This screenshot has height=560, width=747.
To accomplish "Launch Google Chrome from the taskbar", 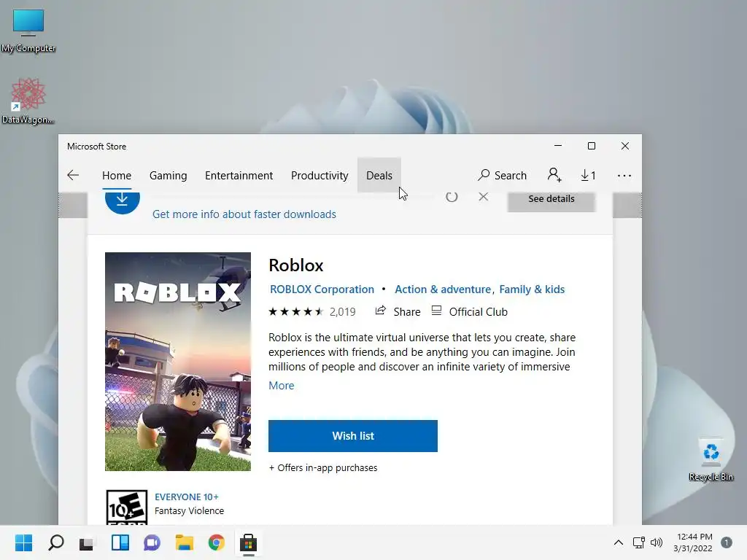I will (216, 542).
